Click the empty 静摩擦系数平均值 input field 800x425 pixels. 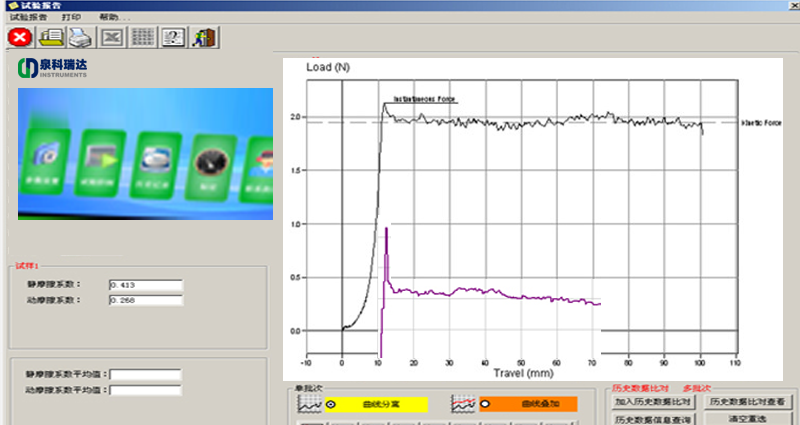146,375
